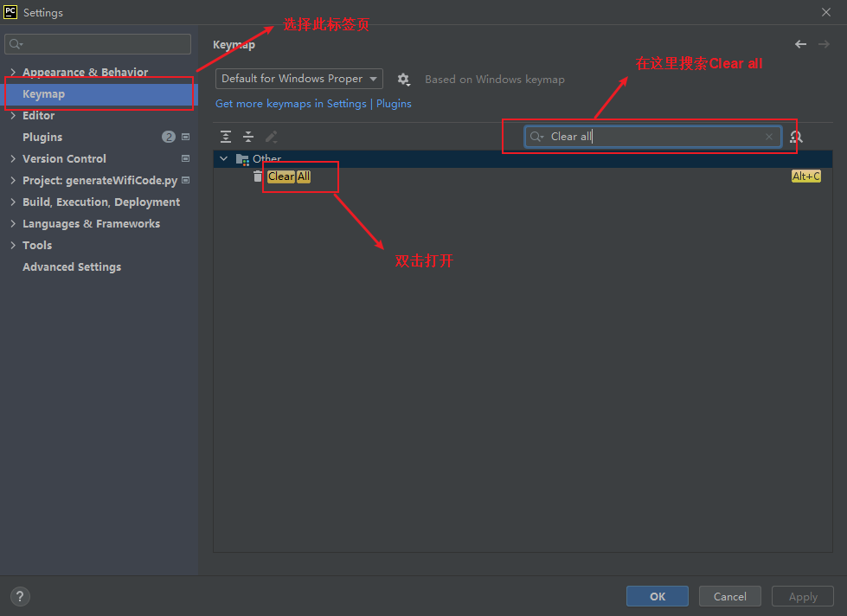847x616 pixels.
Task: Open Get more keymaps in Settings link
Action: coord(292,103)
